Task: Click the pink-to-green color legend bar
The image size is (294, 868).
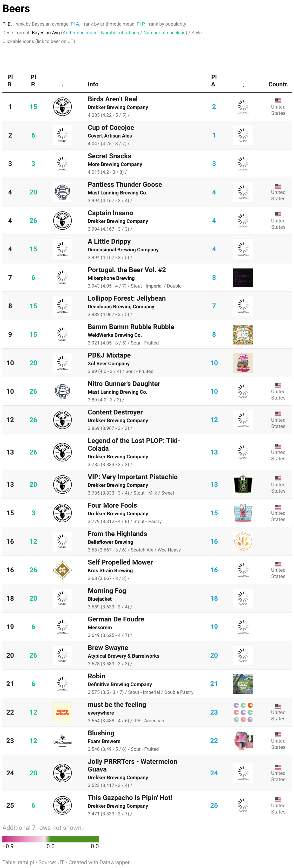Action: (51, 839)
